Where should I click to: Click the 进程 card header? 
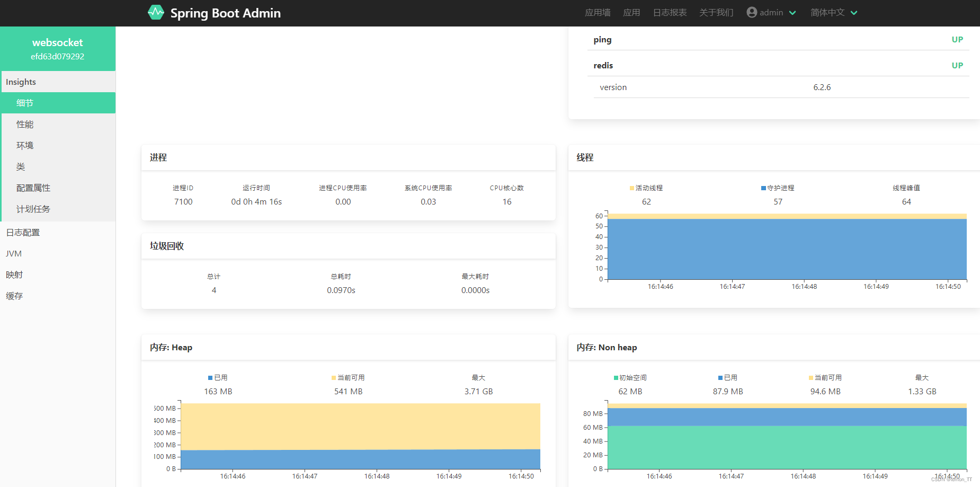[x=349, y=157]
